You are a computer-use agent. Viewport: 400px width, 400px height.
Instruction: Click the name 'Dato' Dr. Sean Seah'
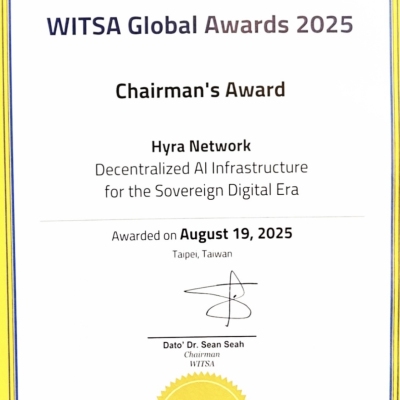click(x=203, y=345)
